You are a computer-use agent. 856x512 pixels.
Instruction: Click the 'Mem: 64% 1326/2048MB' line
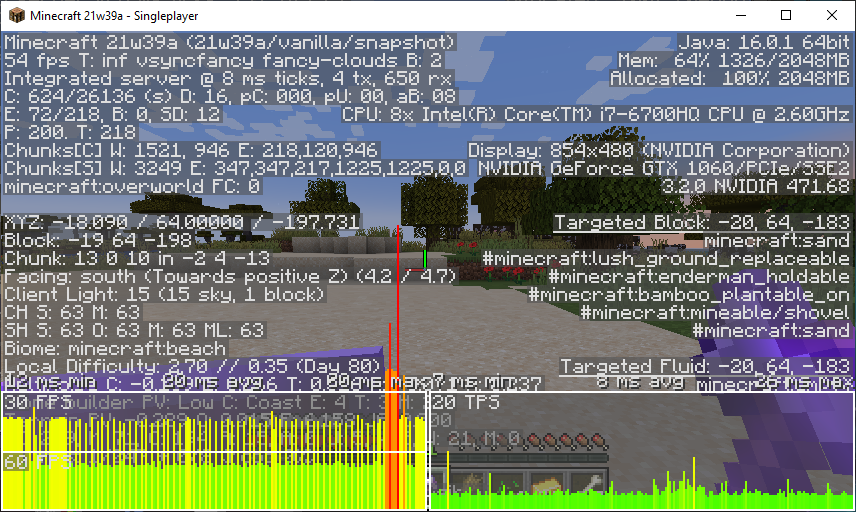point(734,60)
